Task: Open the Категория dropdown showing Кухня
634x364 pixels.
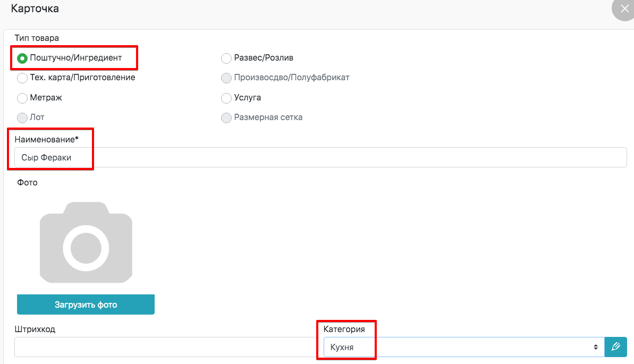Action: (462, 347)
